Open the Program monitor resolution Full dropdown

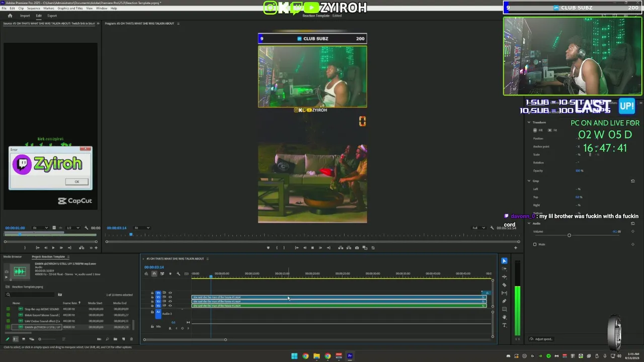coord(477,228)
